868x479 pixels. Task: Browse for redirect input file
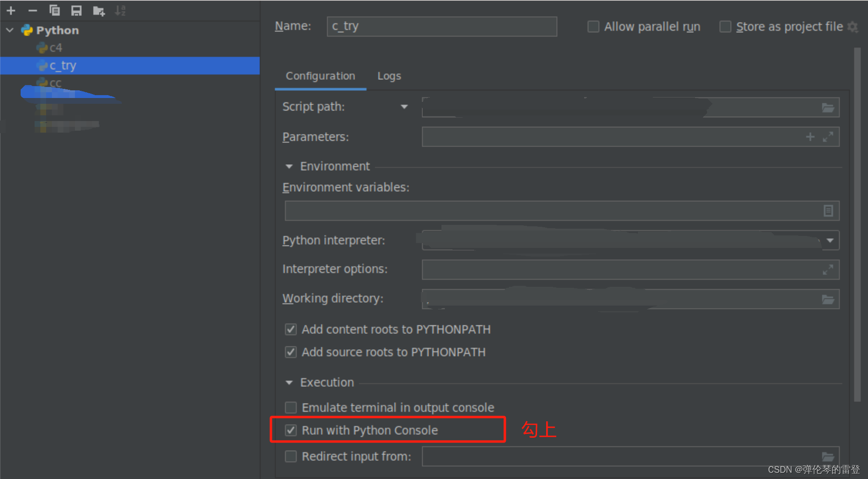click(828, 456)
